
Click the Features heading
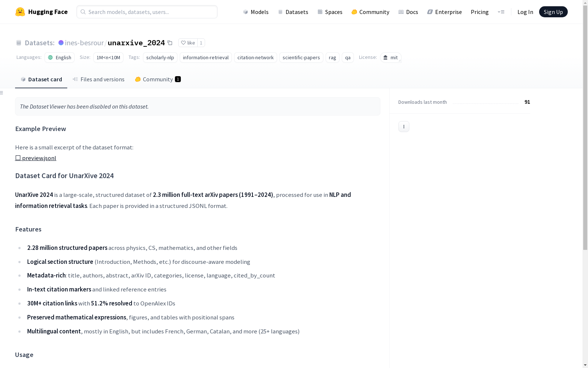(28, 229)
